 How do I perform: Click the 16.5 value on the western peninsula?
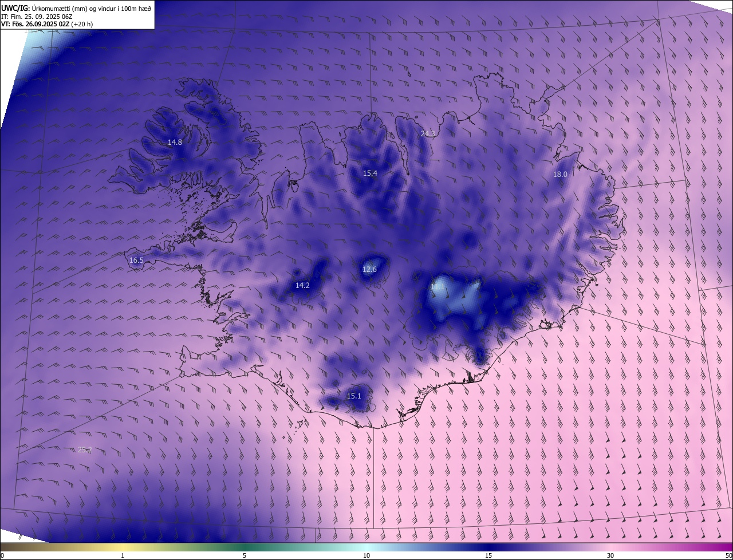136,260
